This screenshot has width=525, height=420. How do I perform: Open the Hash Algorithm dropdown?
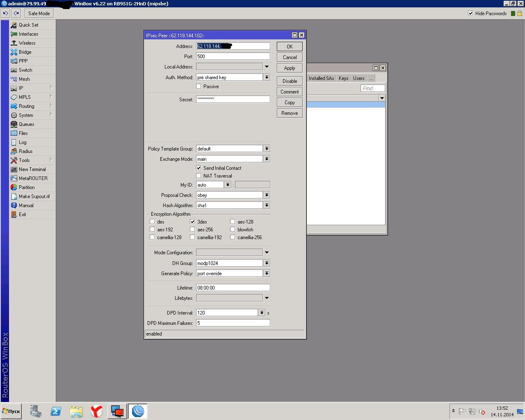[267, 205]
